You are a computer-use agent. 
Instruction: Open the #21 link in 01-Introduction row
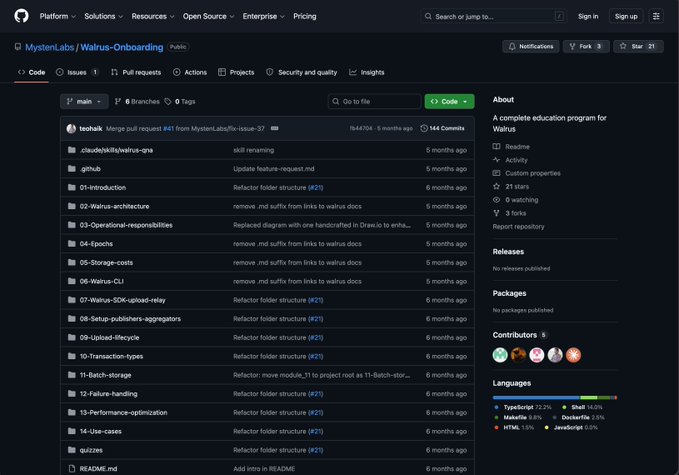(315, 187)
